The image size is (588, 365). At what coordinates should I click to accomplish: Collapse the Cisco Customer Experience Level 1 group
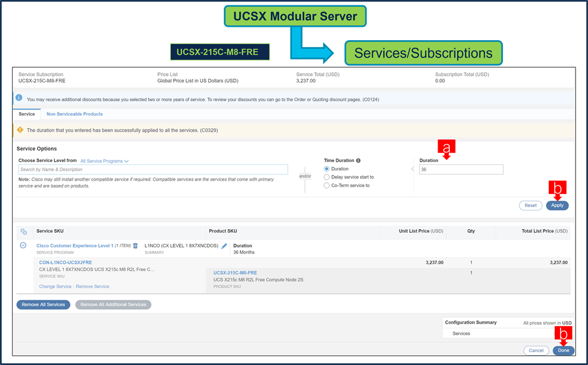(x=23, y=245)
